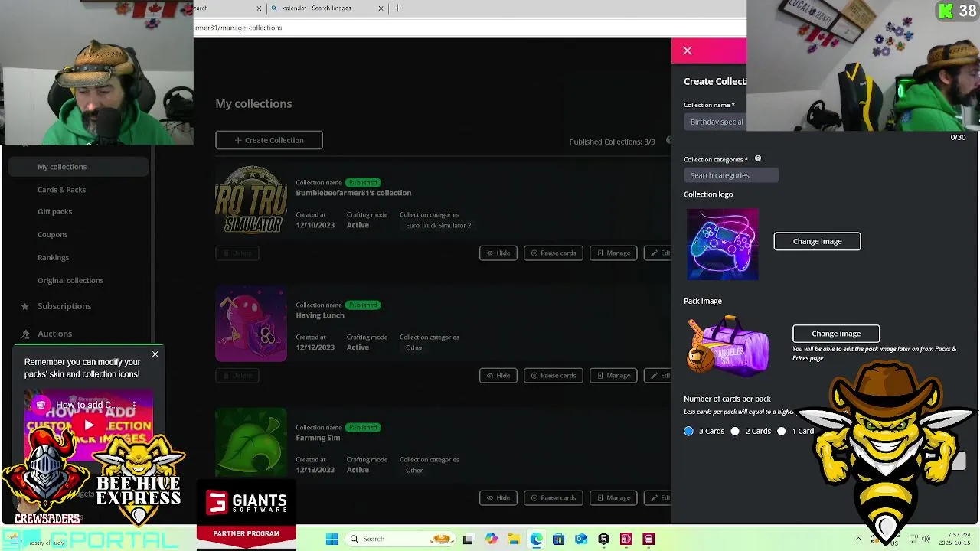This screenshot has height=551, width=980.
Task: Close the Create Collection panel
Action: click(x=688, y=51)
